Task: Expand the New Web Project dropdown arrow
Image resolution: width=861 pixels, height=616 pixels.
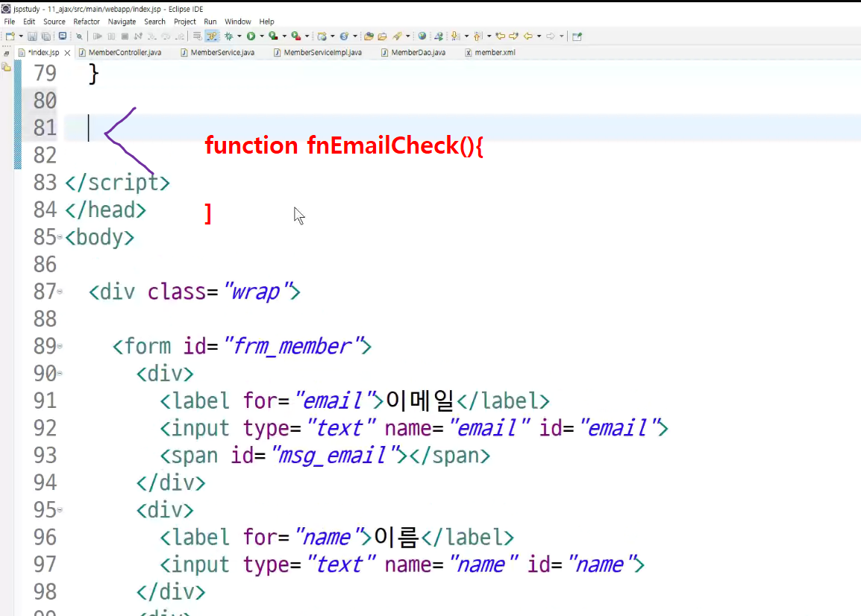Action: 333,37
